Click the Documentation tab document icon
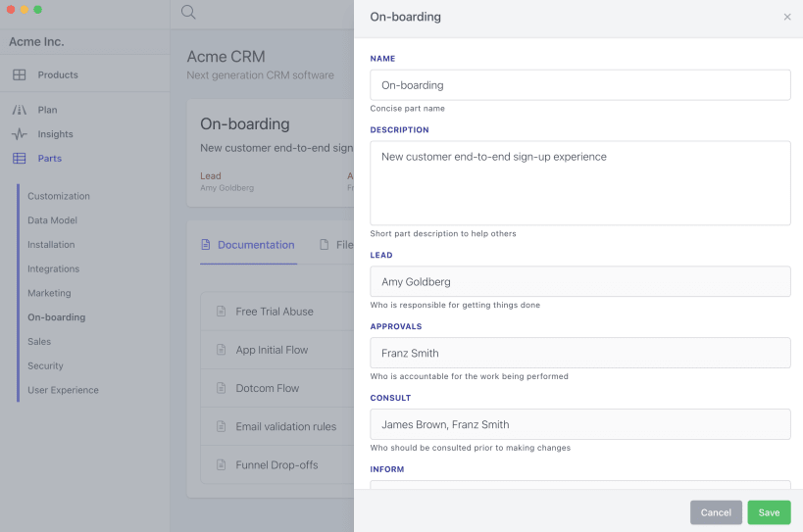803x532 pixels. [206, 245]
